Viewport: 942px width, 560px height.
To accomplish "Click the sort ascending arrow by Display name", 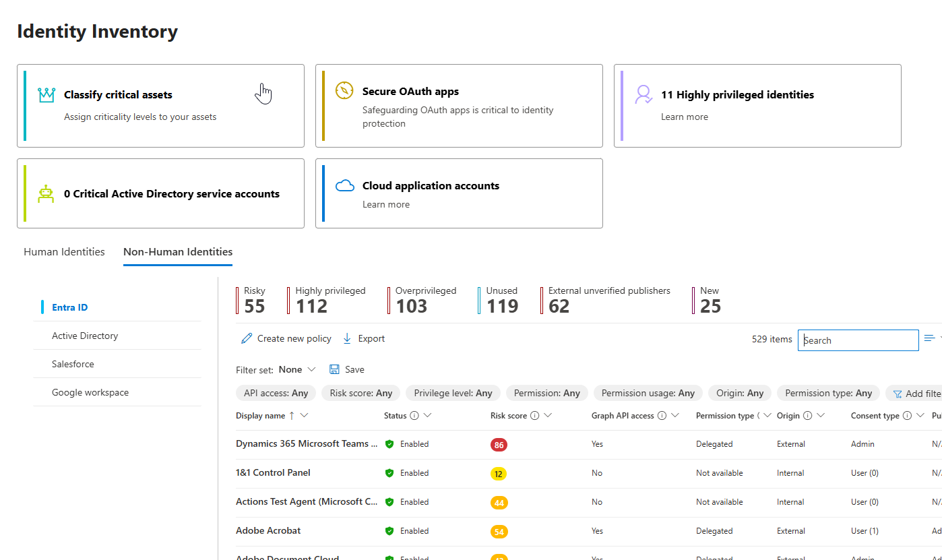I will click(292, 416).
